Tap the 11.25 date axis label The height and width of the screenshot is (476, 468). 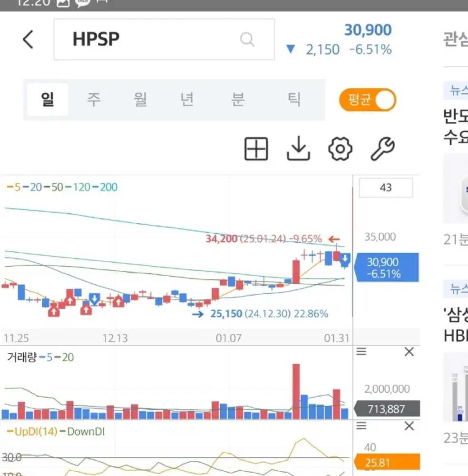tap(16, 338)
